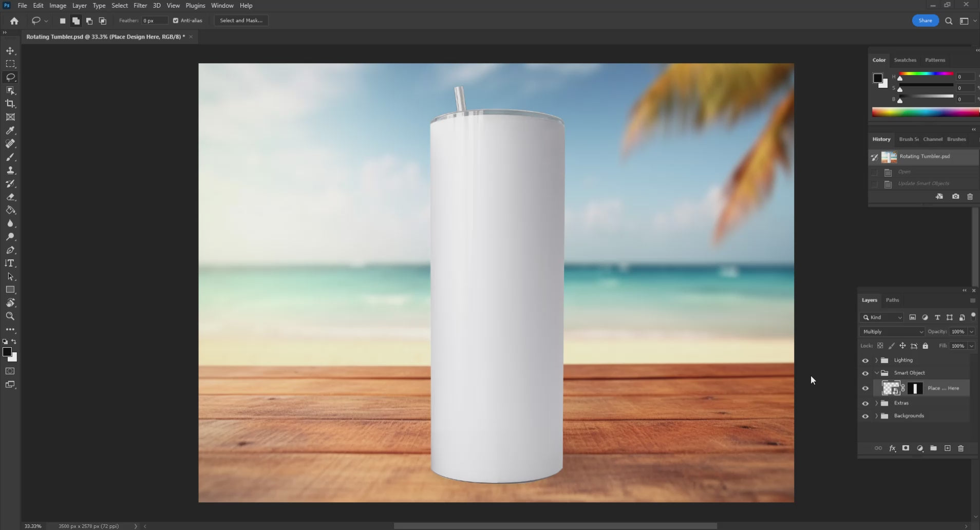Click the hue slider in Color panel
The width and height of the screenshot is (980, 530).
pyautogui.click(x=926, y=74)
